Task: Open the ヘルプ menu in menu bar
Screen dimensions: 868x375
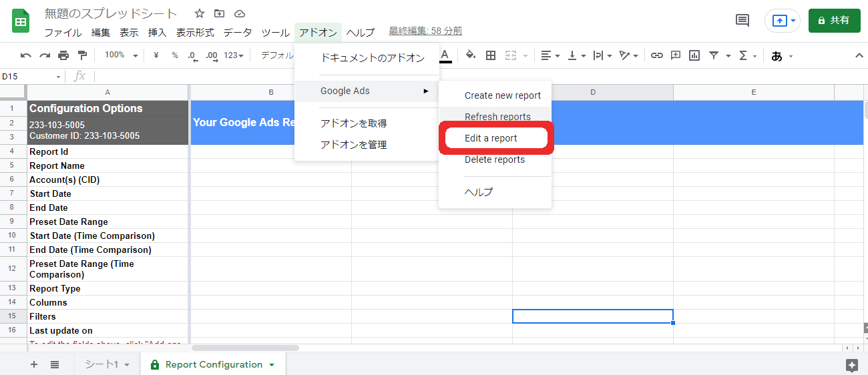Action: tap(361, 32)
